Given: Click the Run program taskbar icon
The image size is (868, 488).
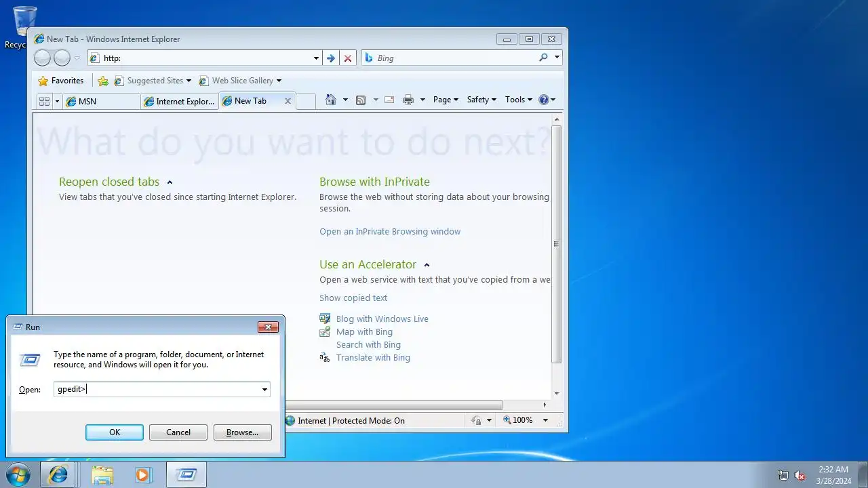Looking at the screenshot, I should (186, 474).
